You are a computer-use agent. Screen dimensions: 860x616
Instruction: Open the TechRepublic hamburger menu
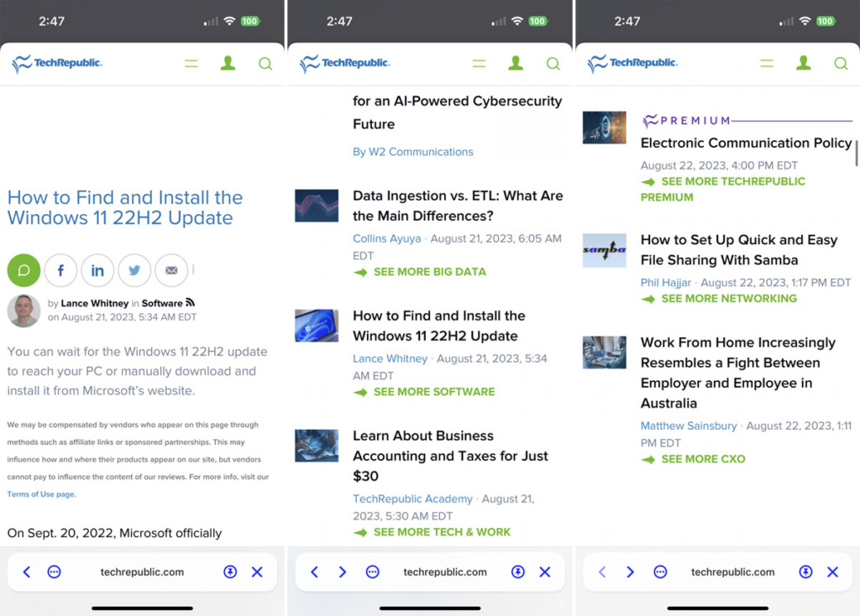click(191, 63)
